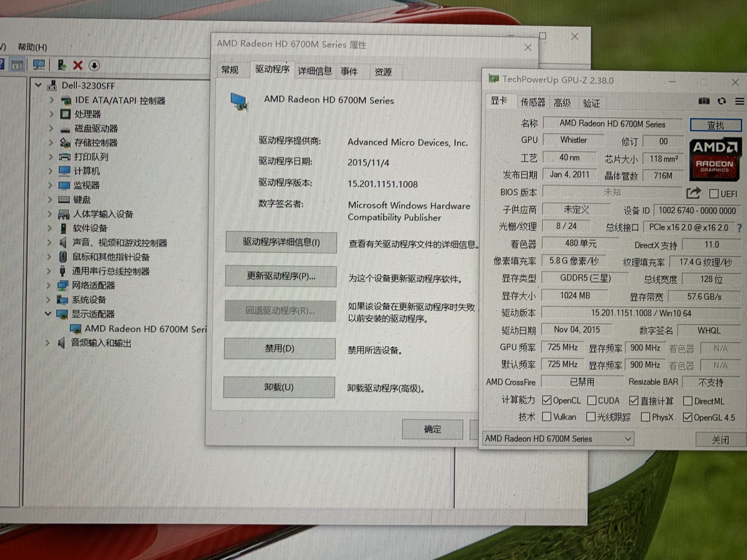Click down-arrow circle icon in Device Manager toolbar

[94, 65]
